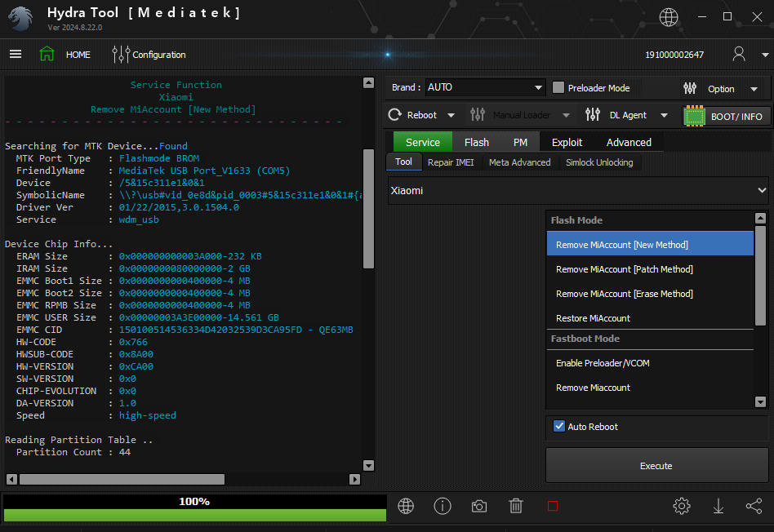Expand the Option dropdown arrow
This screenshot has height=532, width=774.
[754, 89]
